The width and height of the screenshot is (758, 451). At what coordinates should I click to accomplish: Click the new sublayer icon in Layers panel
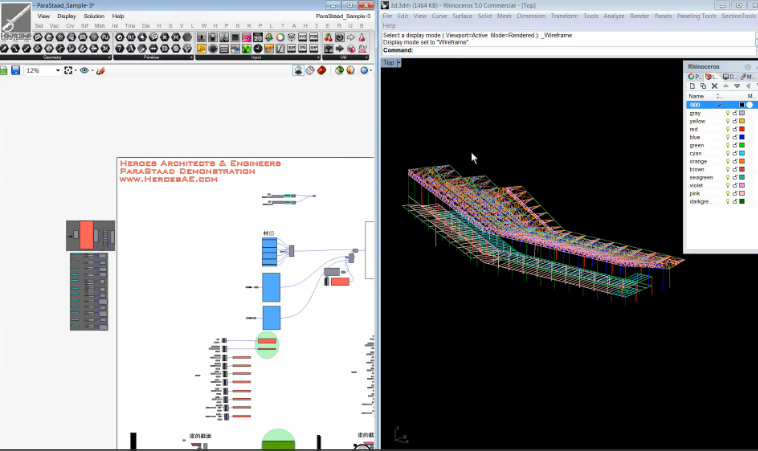(702, 87)
